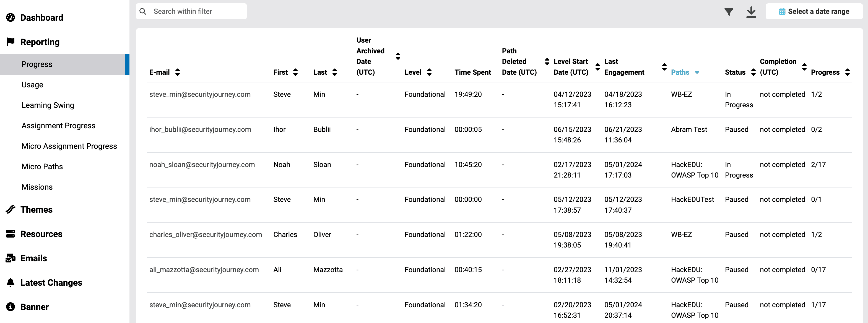Screen dimensions: 868x323
Task: Sort by Paths column arrow
Action: click(x=697, y=72)
